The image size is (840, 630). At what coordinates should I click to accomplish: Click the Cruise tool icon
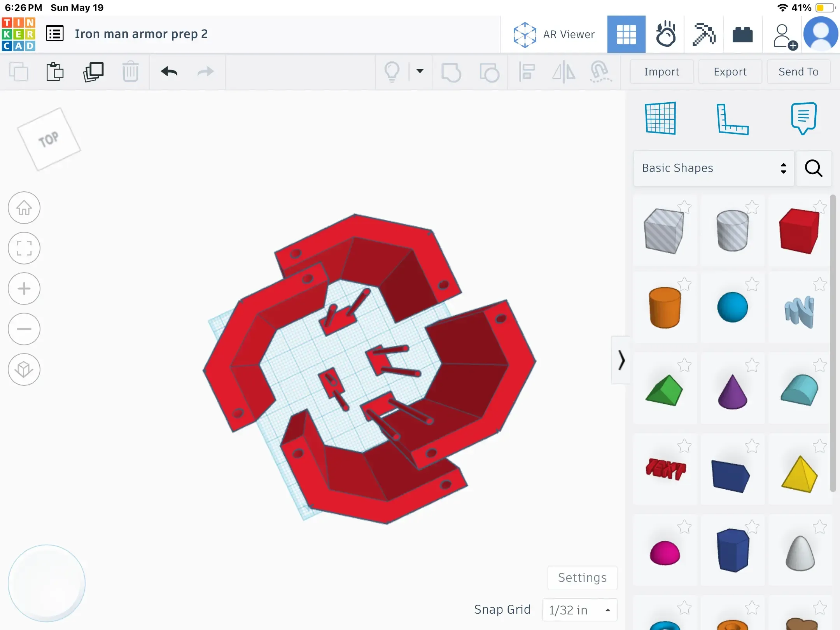pyautogui.click(x=600, y=72)
